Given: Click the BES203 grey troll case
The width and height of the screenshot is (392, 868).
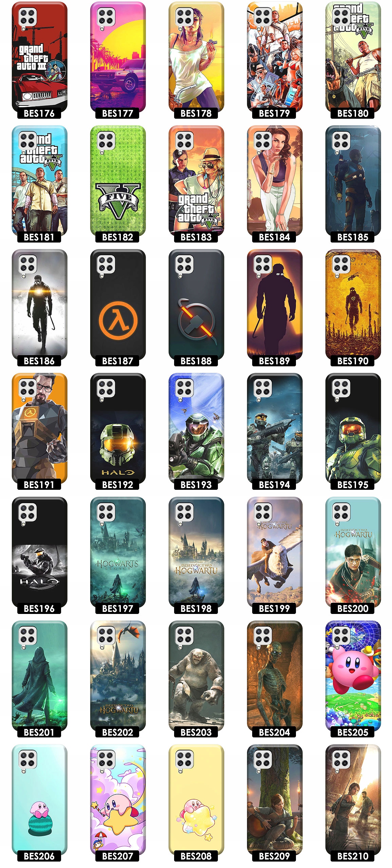Looking at the screenshot, I should coord(196,676).
